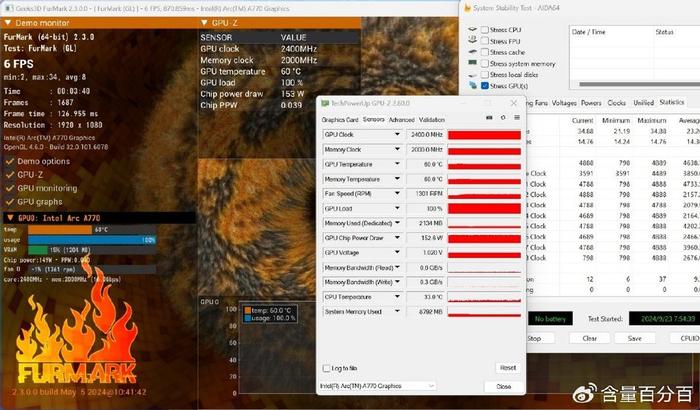
Task: Open the System Memory Used dropdown
Action: coord(397,311)
